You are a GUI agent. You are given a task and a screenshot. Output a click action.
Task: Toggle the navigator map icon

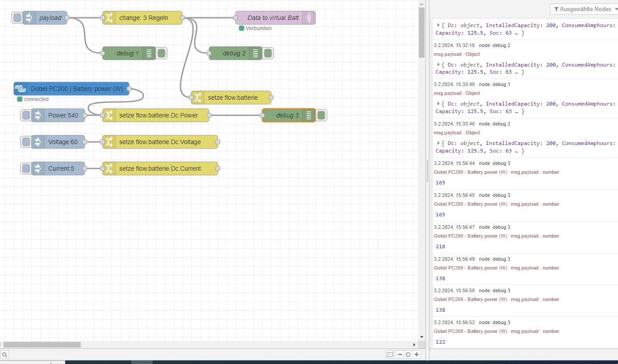[x=390, y=355]
